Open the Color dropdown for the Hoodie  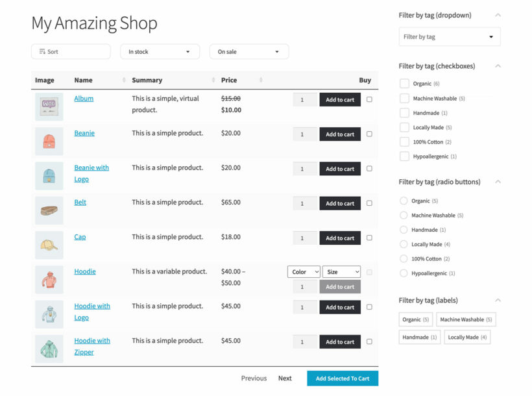pyautogui.click(x=304, y=271)
